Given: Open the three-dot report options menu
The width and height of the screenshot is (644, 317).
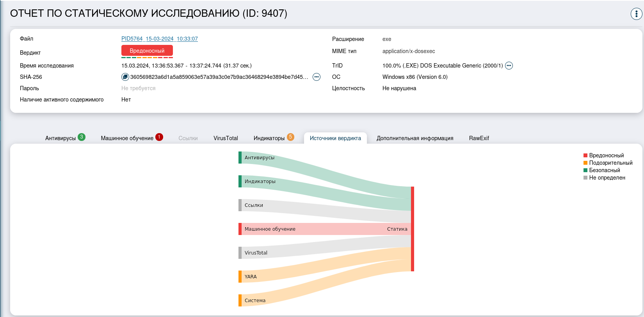Looking at the screenshot, I should click(636, 14).
